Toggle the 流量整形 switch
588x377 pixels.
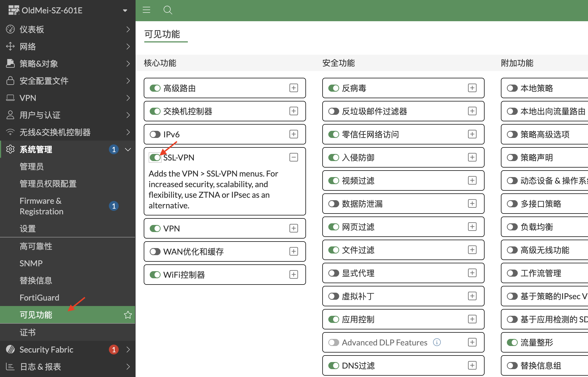click(512, 342)
